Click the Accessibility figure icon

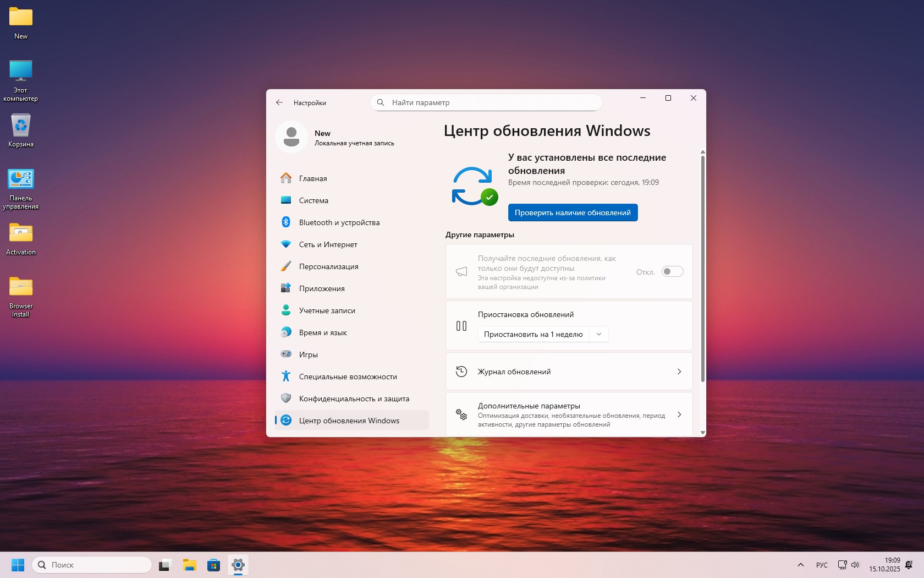click(x=286, y=377)
